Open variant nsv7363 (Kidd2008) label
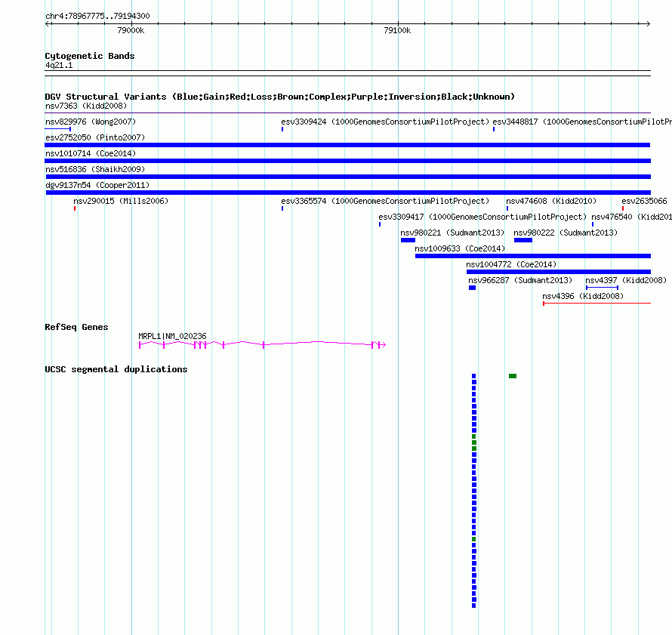Screen dimensions: 672x635 [x=86, y=106]
